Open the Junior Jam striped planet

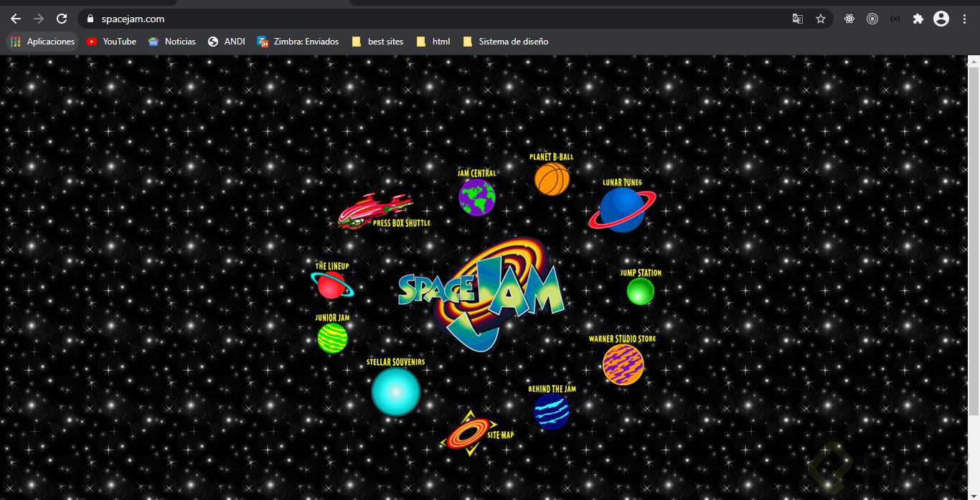pos(332,338)
